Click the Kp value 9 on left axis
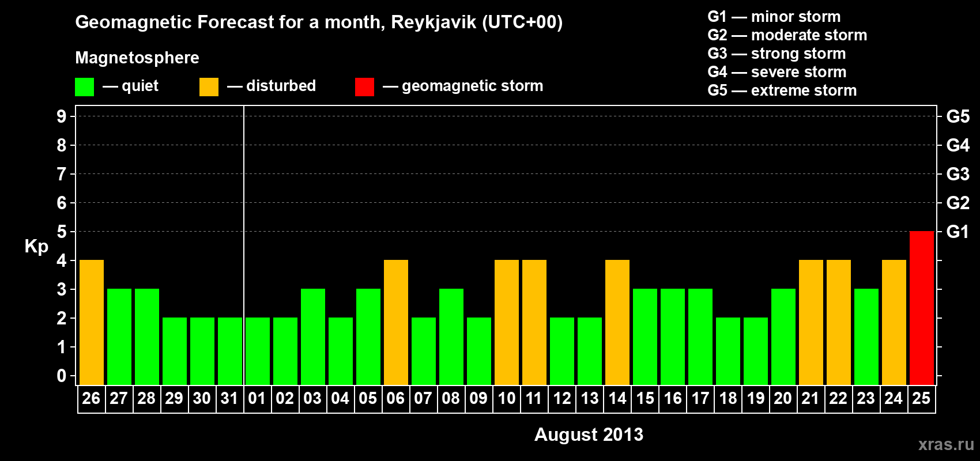The image size is (980, 461). click(61, 116)
